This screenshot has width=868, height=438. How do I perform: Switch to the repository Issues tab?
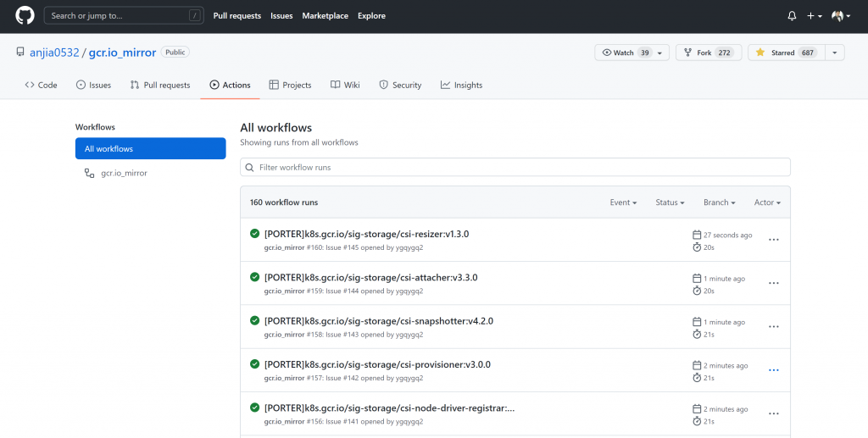93,86
